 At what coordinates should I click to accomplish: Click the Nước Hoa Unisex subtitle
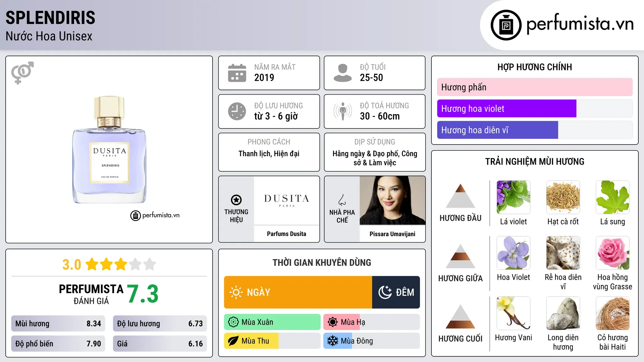click(49, 36)
